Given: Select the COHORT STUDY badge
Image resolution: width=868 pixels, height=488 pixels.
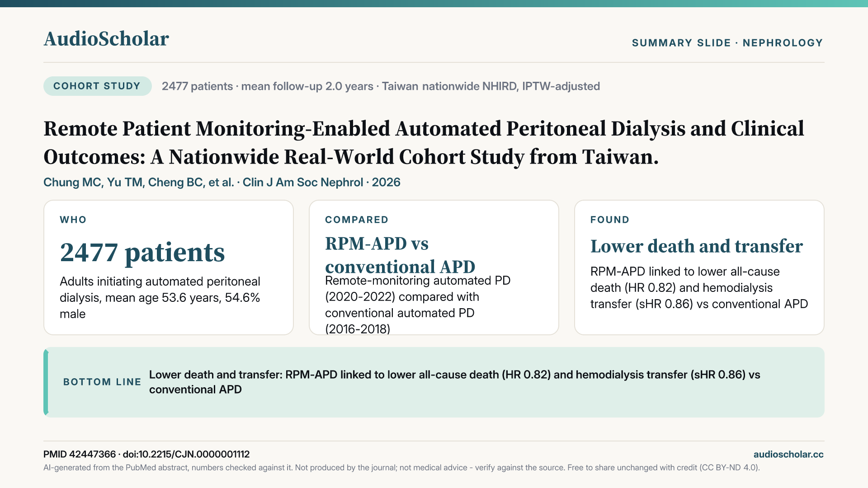Looking at the screenshot, I should click(x=97, y=86).
